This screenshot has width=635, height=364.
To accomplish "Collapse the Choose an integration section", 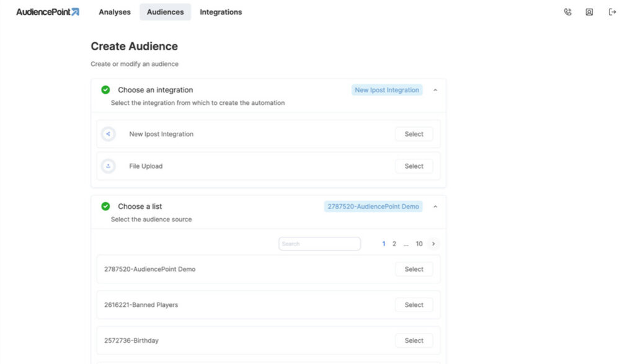I will 435,90.
